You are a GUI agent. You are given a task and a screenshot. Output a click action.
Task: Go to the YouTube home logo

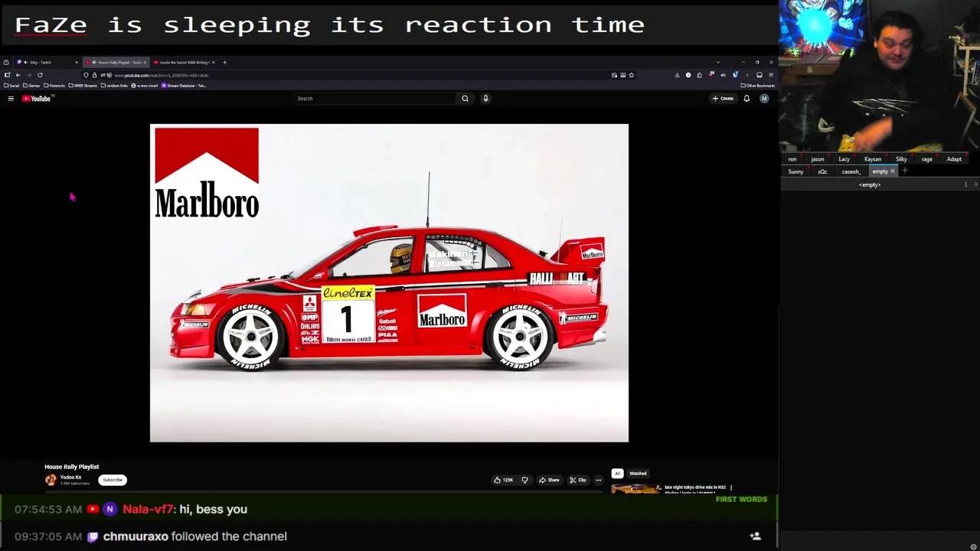[37, 99]
